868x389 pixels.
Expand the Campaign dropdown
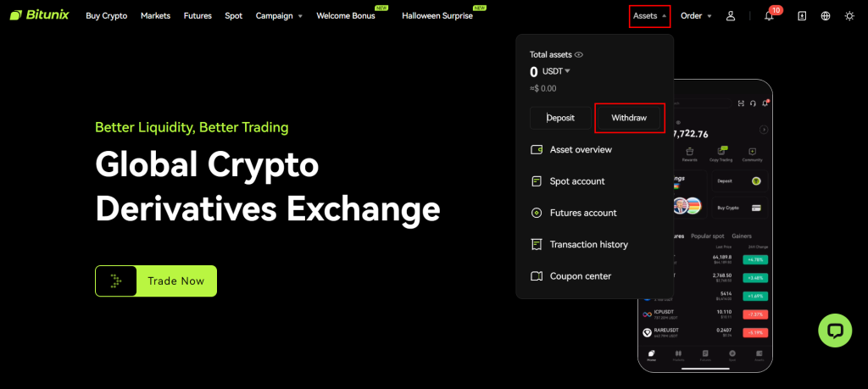tap(279, 16)
